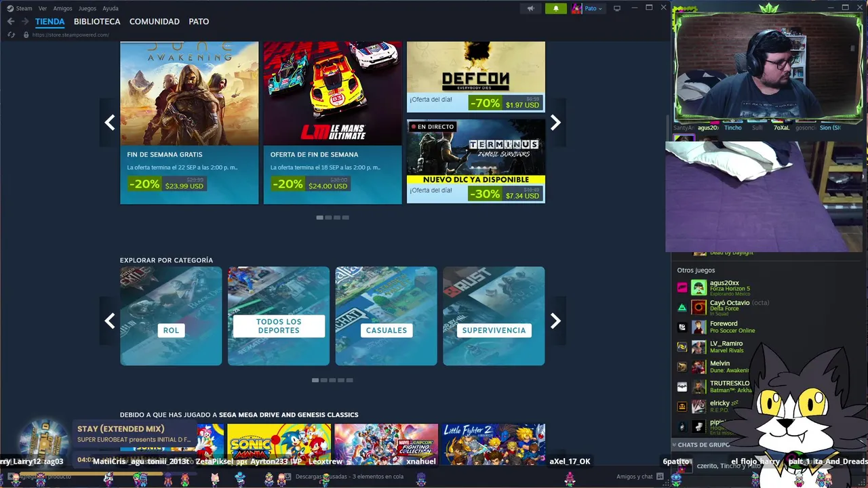Select the third offers carousel page dot
Screen dimensions: 868x488
337,218
